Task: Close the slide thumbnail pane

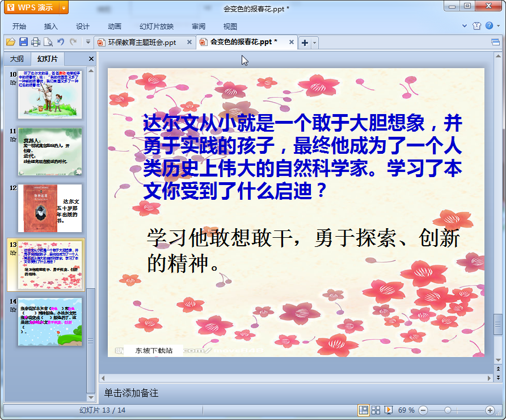Action: pos(91,59)
